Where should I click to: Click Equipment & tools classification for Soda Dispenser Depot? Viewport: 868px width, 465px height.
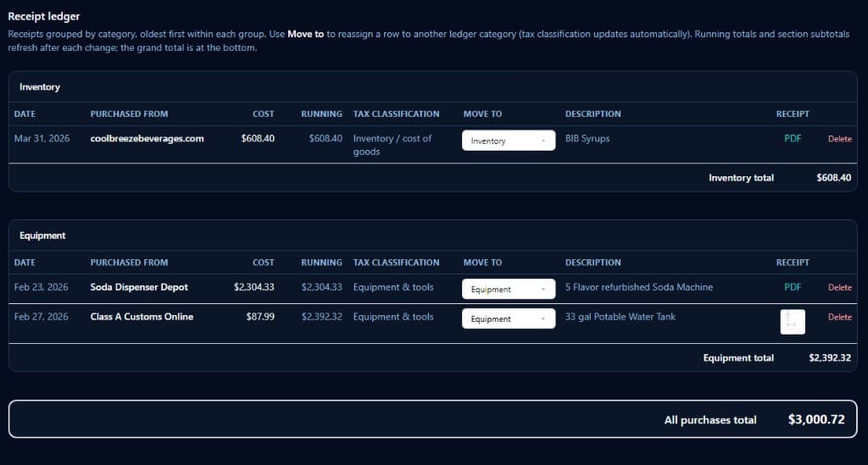[393, 287]
